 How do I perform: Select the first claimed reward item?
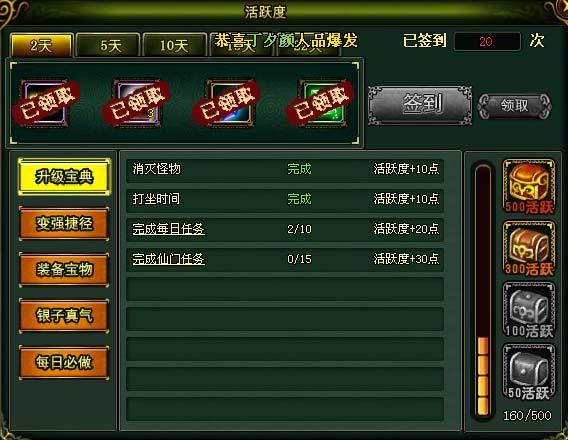click(x=45, y=104)
